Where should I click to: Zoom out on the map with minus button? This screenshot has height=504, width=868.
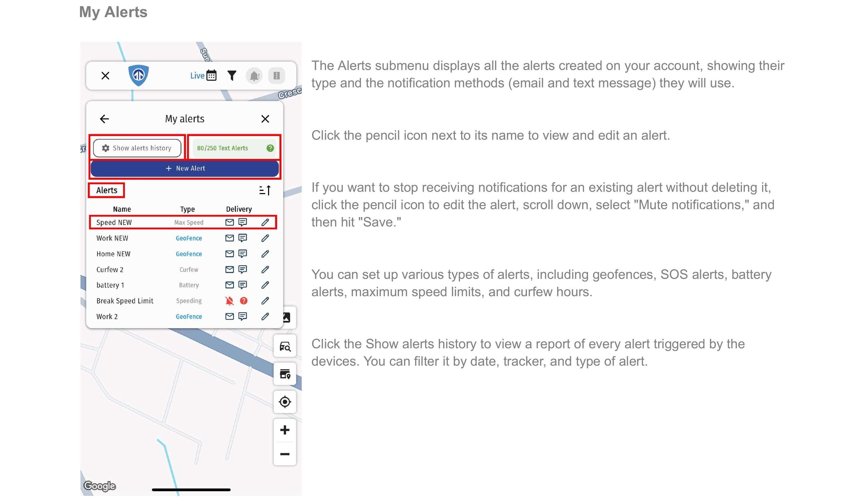[x=285, y=454]
